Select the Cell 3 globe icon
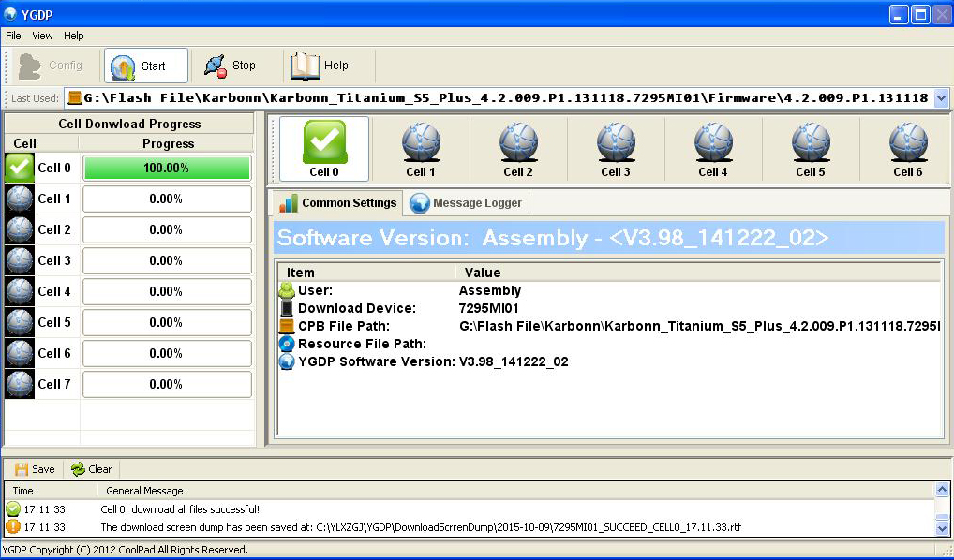The width and height of the screenshot is (954, 560). (x=616, y=140)
